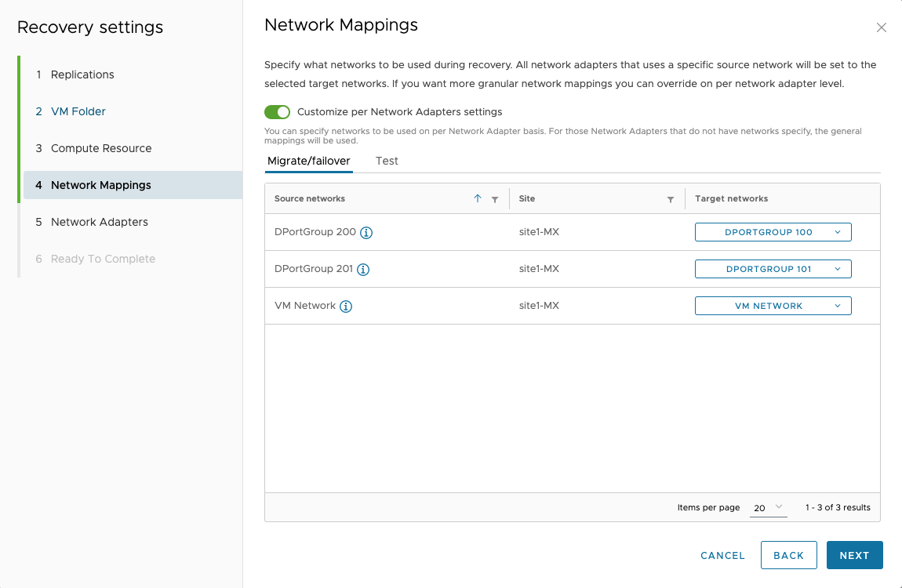Switch to the Test tab
The height and width of the screenshot is (588, 902).
click(x=387, y=161)
